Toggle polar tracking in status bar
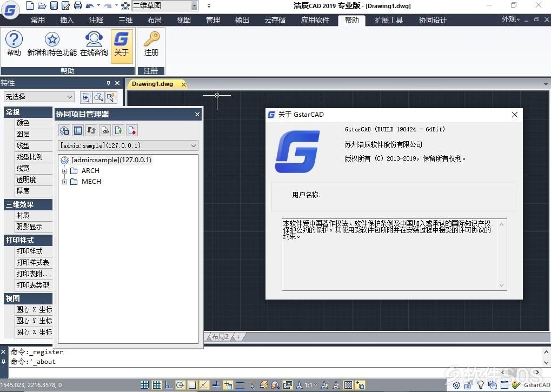 pyautogui.click(x=180, y=385)
